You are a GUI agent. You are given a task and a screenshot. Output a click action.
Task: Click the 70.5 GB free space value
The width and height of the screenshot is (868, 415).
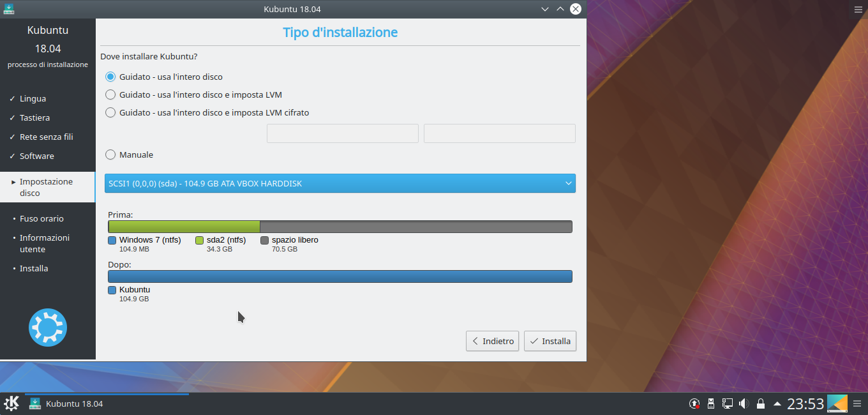[285, 249]
